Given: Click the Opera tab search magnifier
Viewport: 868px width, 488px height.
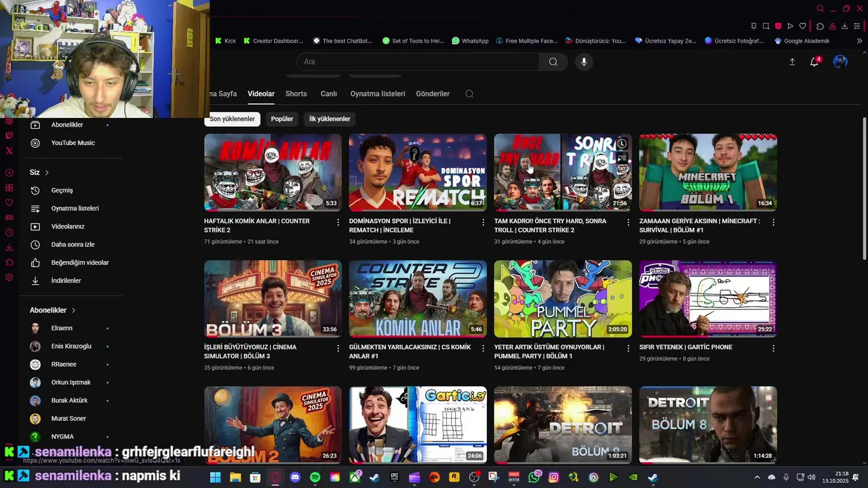Looking at the screenshot, I should pyautogui.click(x=820, y=9).
